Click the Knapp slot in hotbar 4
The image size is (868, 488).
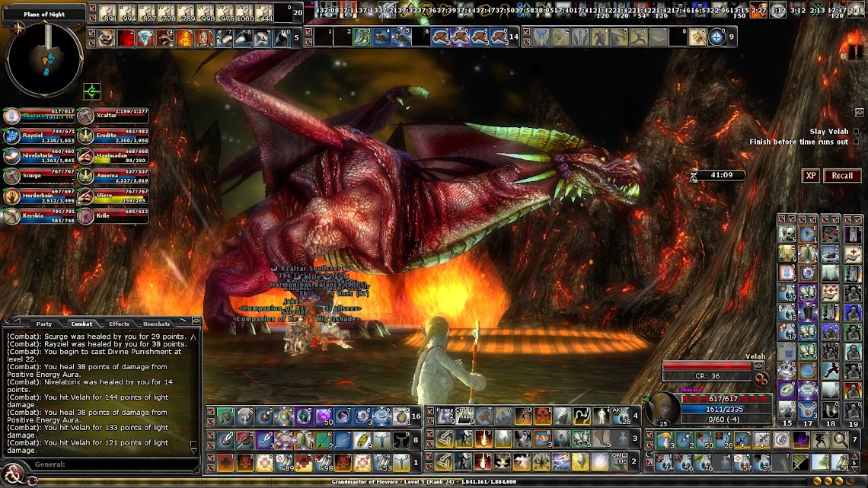445,416
